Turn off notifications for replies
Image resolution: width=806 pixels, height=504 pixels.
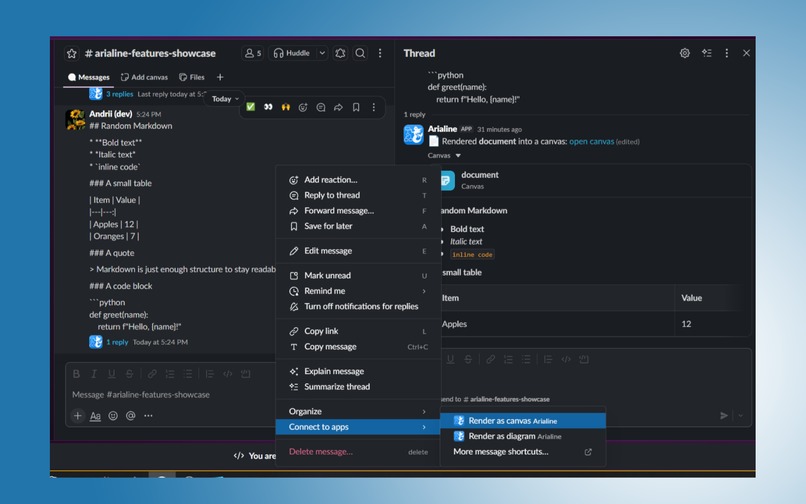pyautogui.click(x=358, y=306)
